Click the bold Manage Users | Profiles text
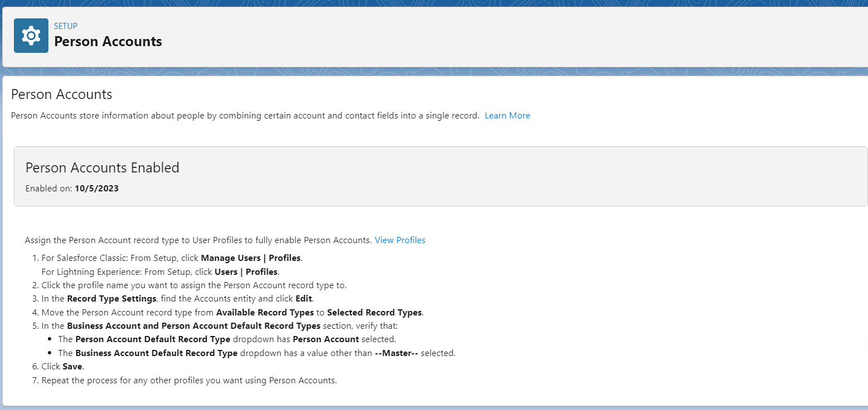Image resolution: width=868 pixels, height=410 pixels. [250, 258]
